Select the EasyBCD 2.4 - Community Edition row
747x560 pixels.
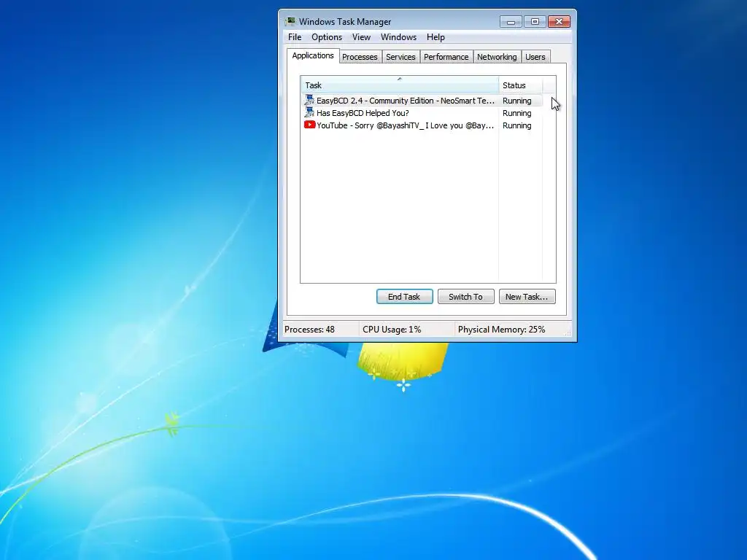click(x=422, y=101)
